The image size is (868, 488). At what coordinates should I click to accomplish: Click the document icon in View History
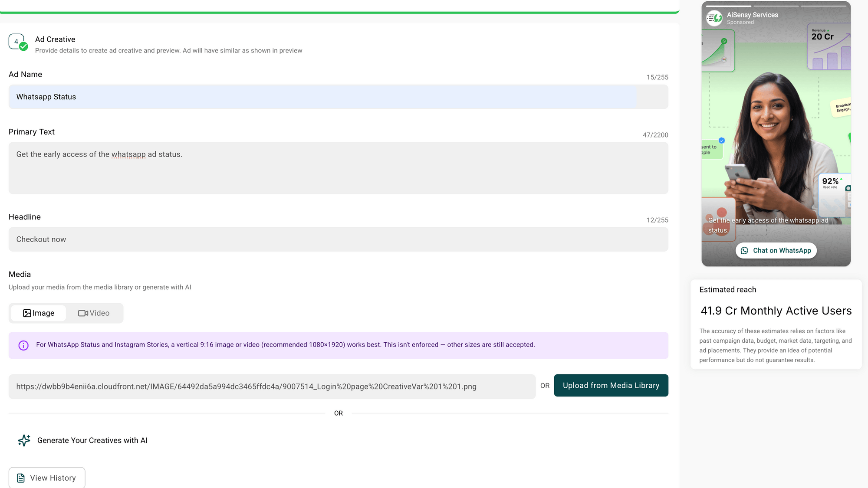click(x=21, y=478)
